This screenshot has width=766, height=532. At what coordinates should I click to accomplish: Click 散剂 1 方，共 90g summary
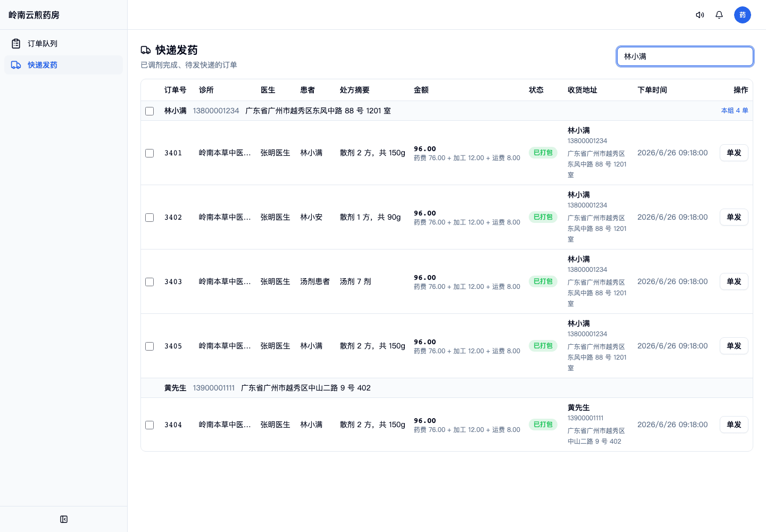(x=370, y=217)
